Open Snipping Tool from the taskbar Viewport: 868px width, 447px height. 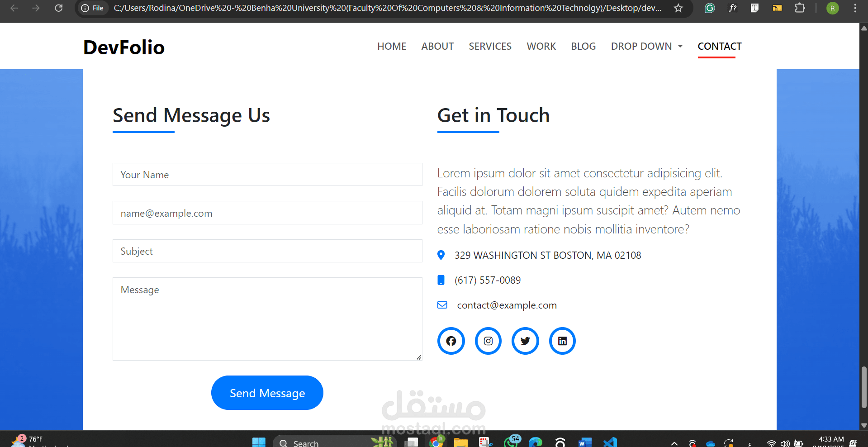pyautogui.click(x=485, y=442)
